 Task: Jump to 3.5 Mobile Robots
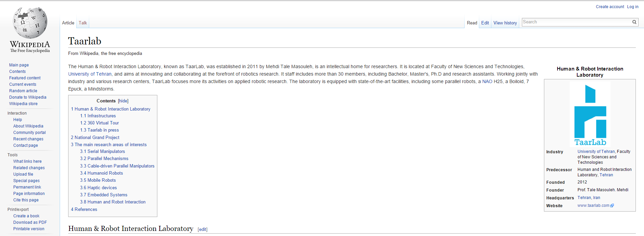(x=98, y=180)
